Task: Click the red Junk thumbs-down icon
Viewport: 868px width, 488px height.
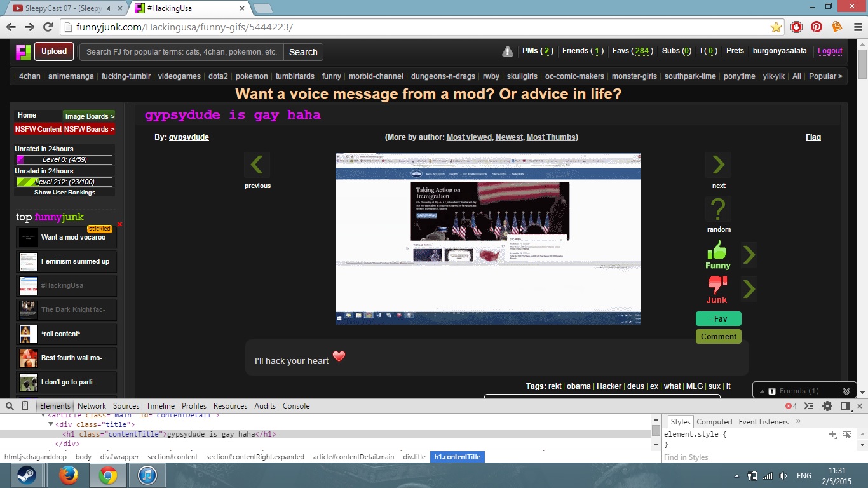Action: (717, 285)
